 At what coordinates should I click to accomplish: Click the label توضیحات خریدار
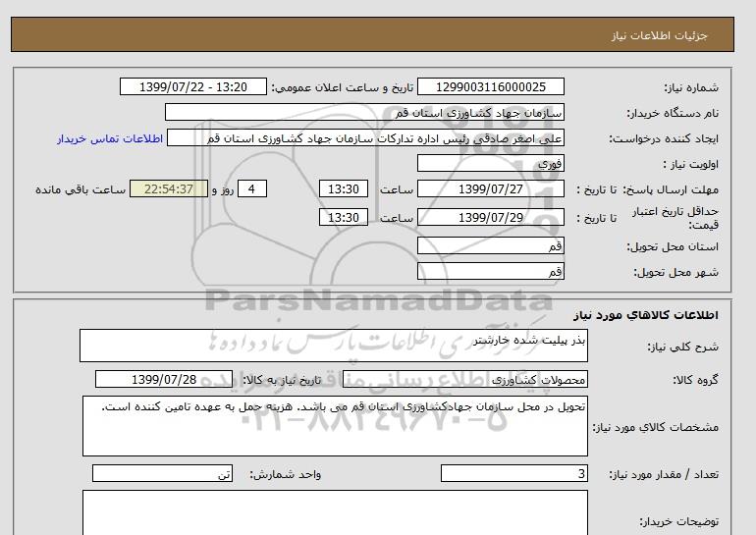[x=679, y=521]
